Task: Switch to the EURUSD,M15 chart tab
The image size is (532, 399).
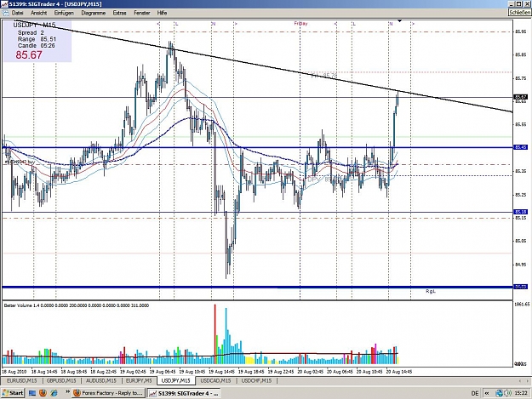Action: pyautogui.click(x=22, y=380)
